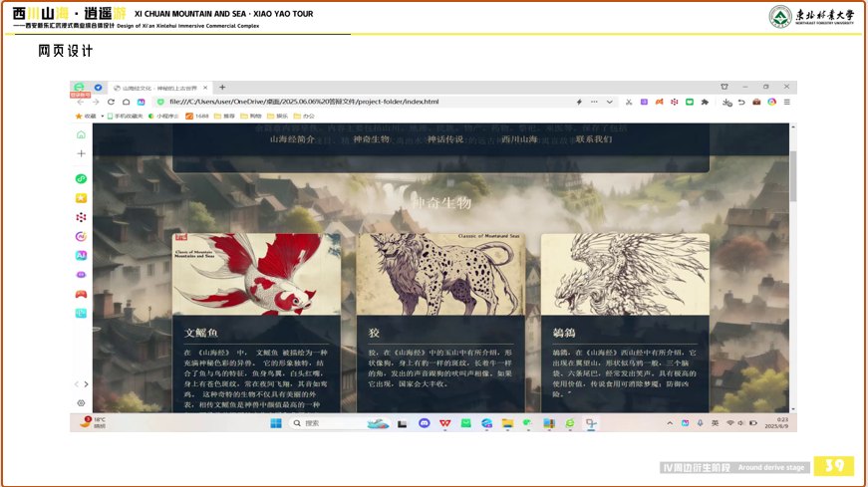Viewport: 868px width, 487px height.
Task: Click the 山海经简介 navigation link
Action: pyautogui.click(x=292, y=139)
